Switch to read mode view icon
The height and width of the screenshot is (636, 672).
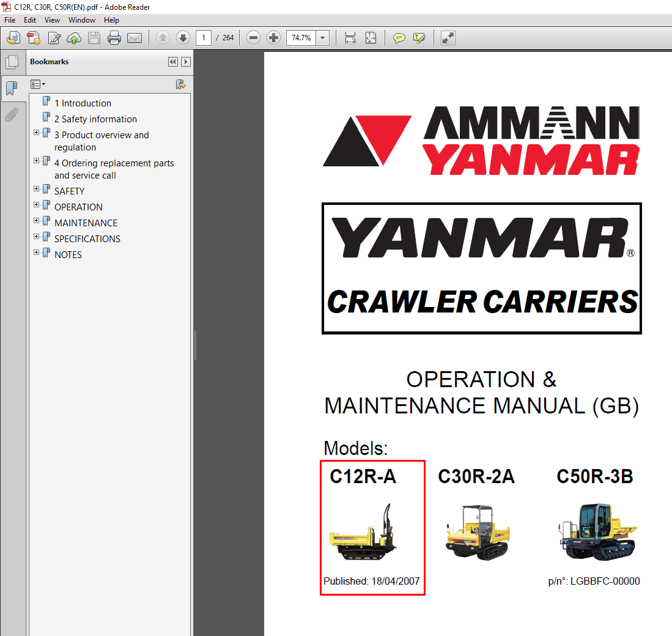(x=448, y=38)
